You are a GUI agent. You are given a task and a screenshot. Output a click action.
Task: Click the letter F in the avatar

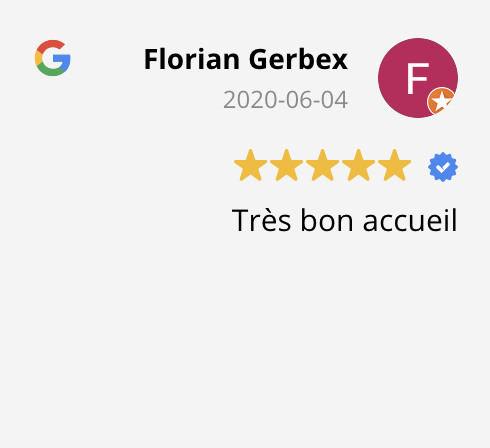417,79
